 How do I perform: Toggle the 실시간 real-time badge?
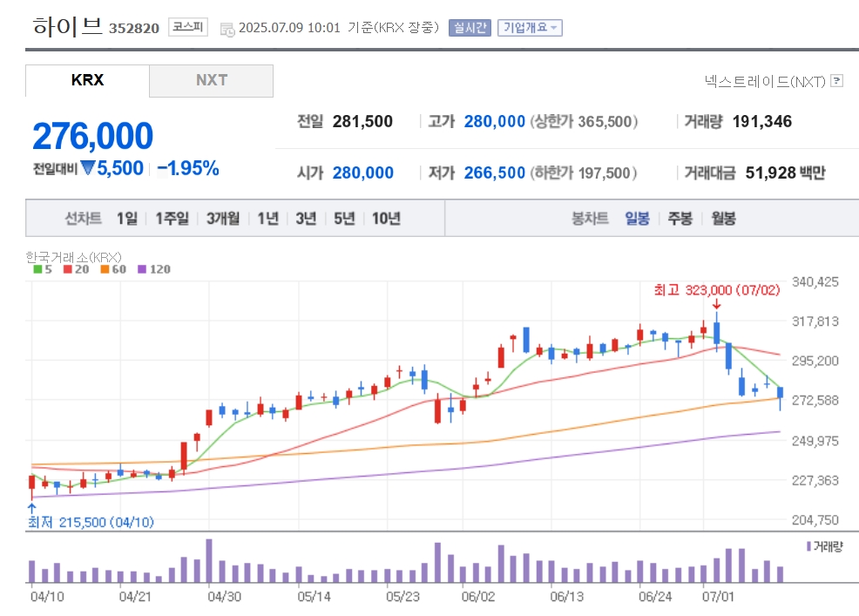click(470, 27)
